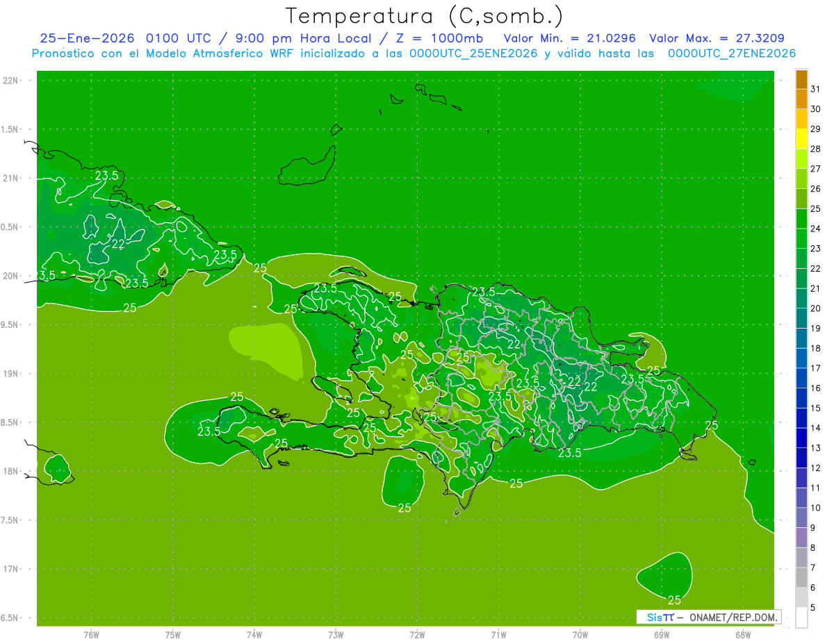Click the orange legend swatch between 30 and 31
Viewport: 834px width, 644px height.
point(801,99)
